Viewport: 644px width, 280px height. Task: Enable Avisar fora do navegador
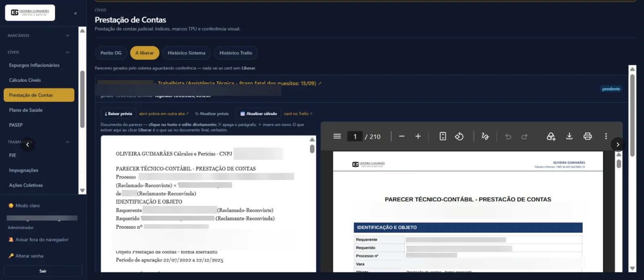(38, 240)
